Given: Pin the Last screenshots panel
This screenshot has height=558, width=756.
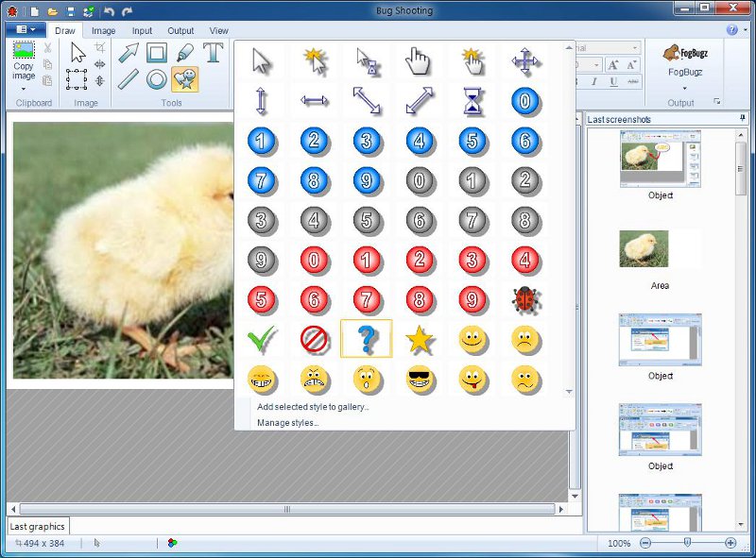Looking at the screenshot, I should [742, 119].
